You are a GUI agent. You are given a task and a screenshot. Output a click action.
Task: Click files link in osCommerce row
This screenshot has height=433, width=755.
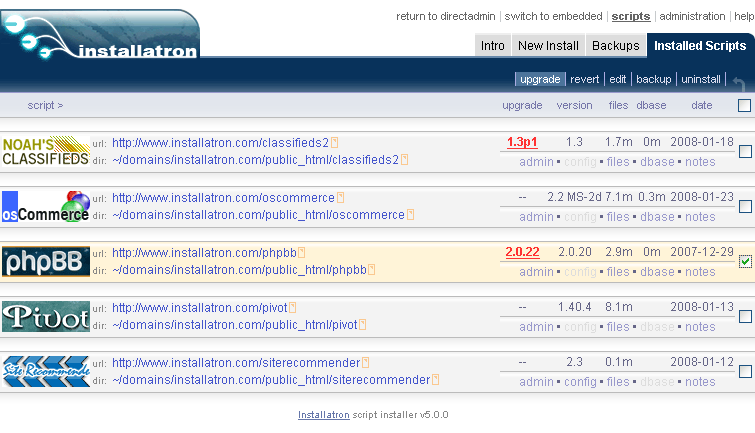pyautogui.click(x=618, y=217)
